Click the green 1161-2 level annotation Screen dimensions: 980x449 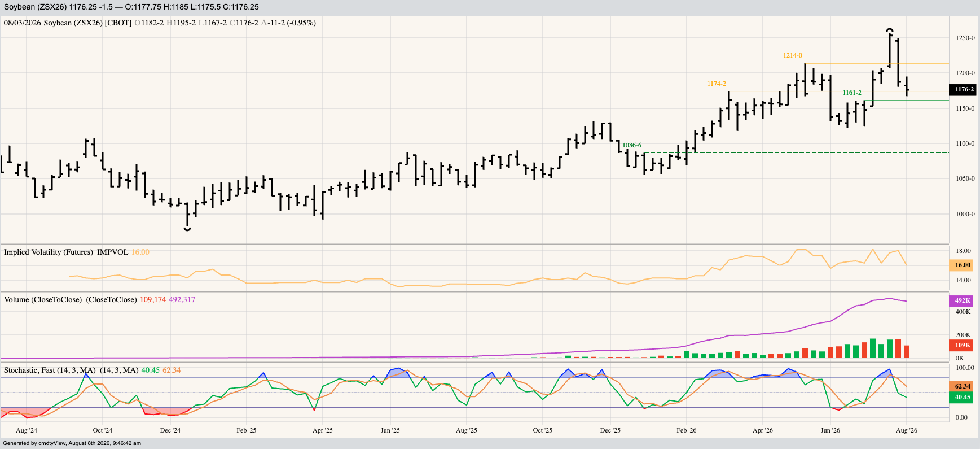click(852, 93)
